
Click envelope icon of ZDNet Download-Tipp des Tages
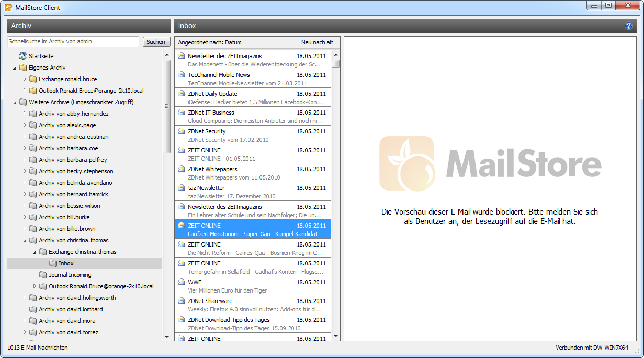182,320
